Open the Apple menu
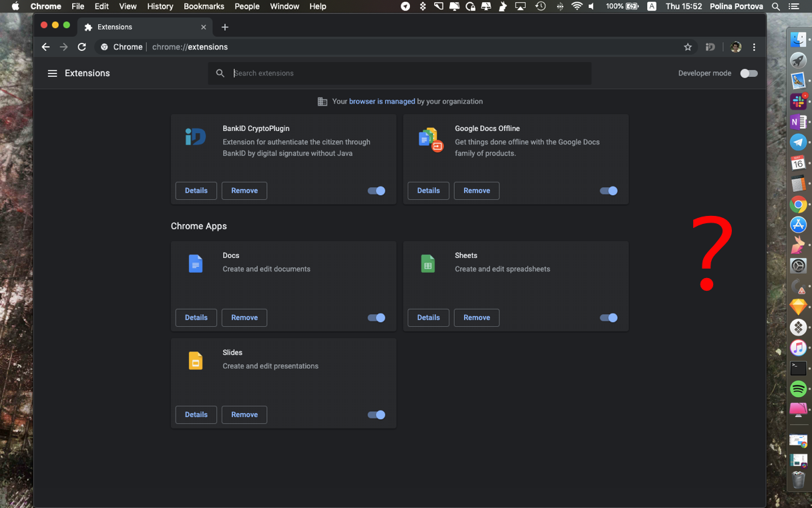The image size is (812, 508). coord(15,7)
